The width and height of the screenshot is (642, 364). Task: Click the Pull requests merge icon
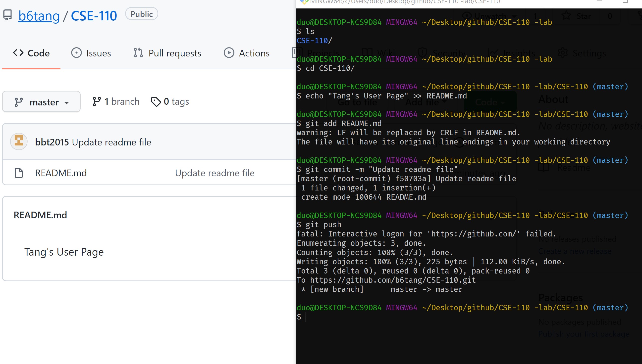[x=138, y=53]
